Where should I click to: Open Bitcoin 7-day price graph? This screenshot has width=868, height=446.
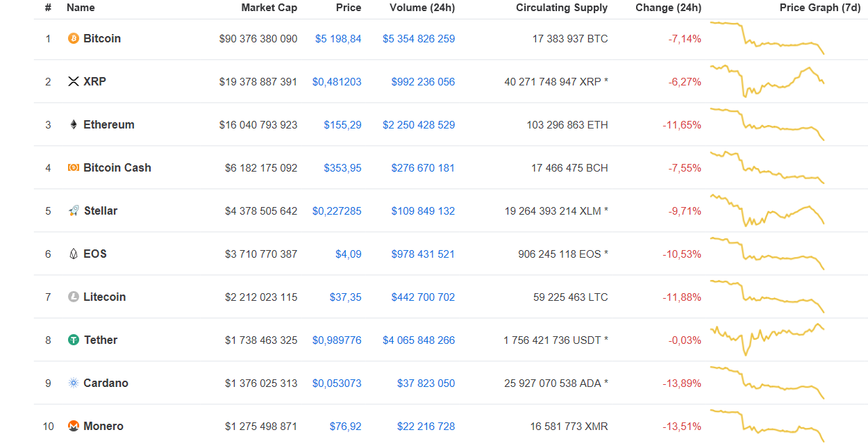pyautogui.click(x=767, y=38)
